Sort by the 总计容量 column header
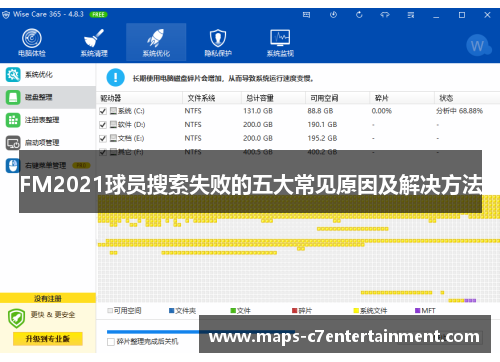500x362 pixels. point(273,98)
